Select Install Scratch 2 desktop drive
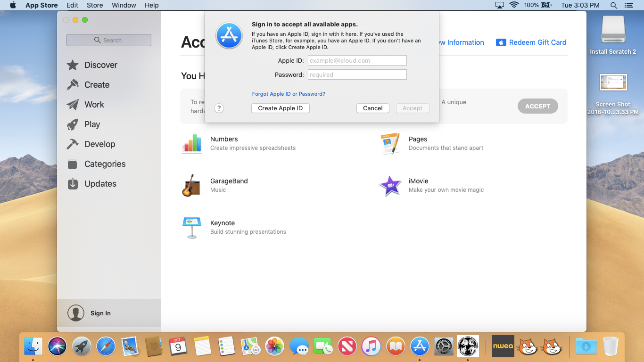The height and width of the screenshot is (362, 644). tap(613, 35)
